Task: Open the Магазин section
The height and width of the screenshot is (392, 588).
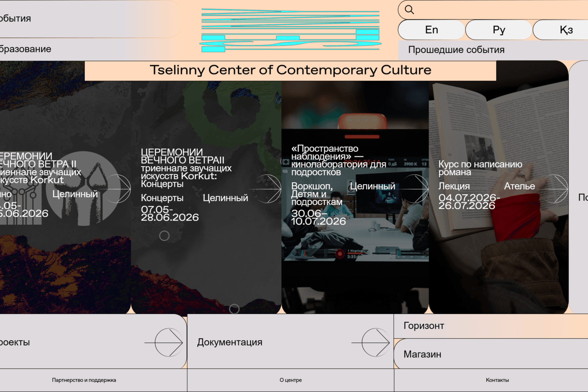Action: click(491, 354)
